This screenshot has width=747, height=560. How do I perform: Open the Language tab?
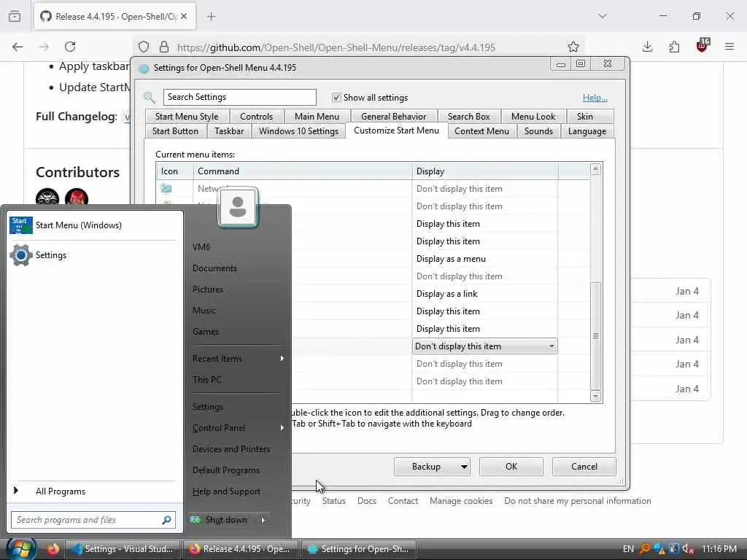(x=587, y=131)
